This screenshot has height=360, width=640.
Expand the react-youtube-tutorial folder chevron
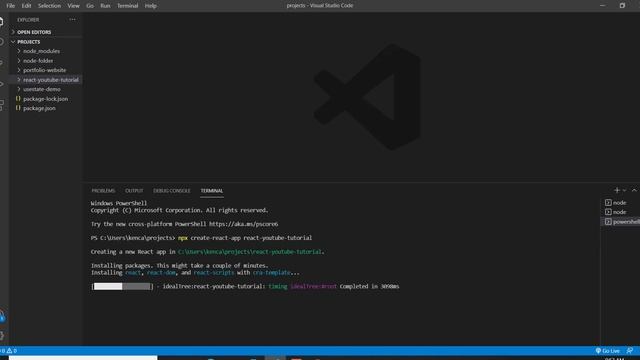tap(19, 80)
